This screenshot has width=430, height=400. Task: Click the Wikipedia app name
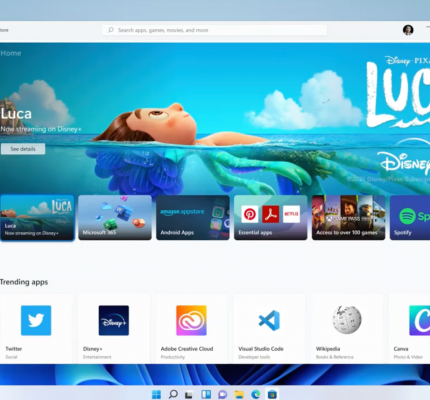[328, 349]
